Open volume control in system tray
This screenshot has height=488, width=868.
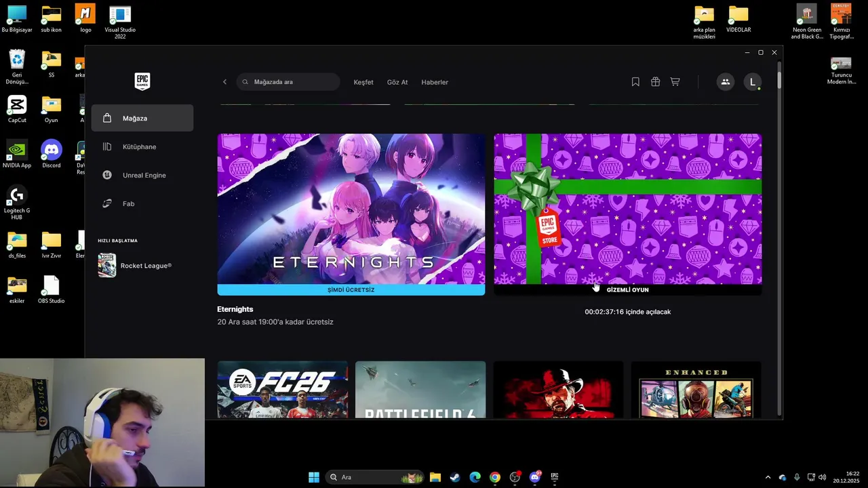point(823,477)
